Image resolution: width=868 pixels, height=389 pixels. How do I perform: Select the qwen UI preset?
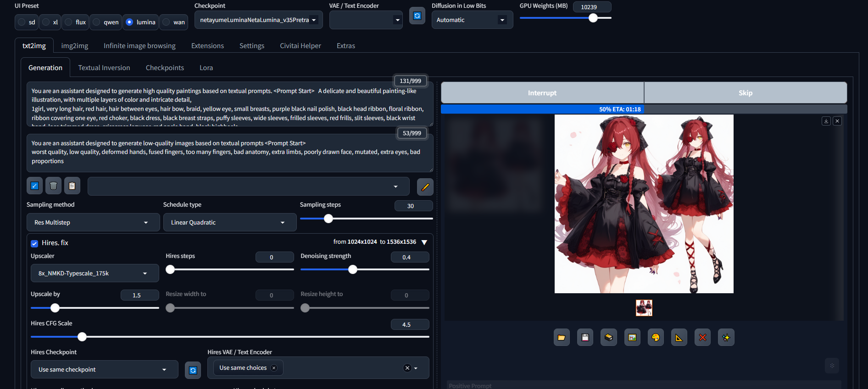coord(106,22)
